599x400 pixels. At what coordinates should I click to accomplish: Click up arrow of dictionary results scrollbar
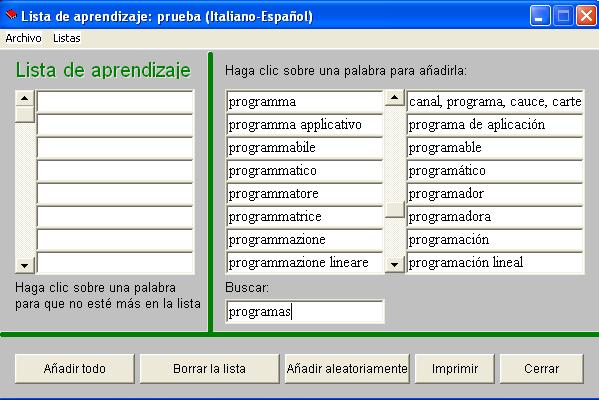395,98
